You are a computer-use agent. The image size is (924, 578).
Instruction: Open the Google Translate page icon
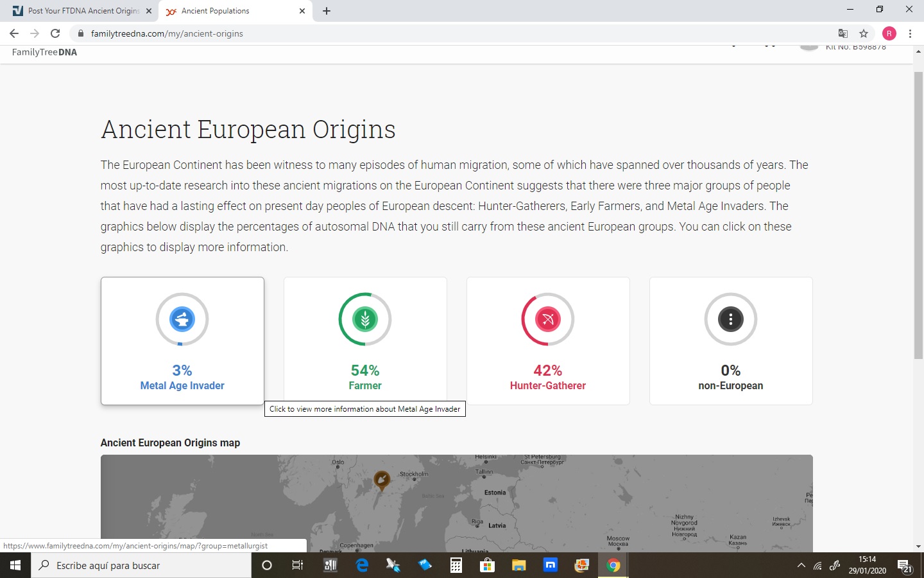tap(843, 33)
